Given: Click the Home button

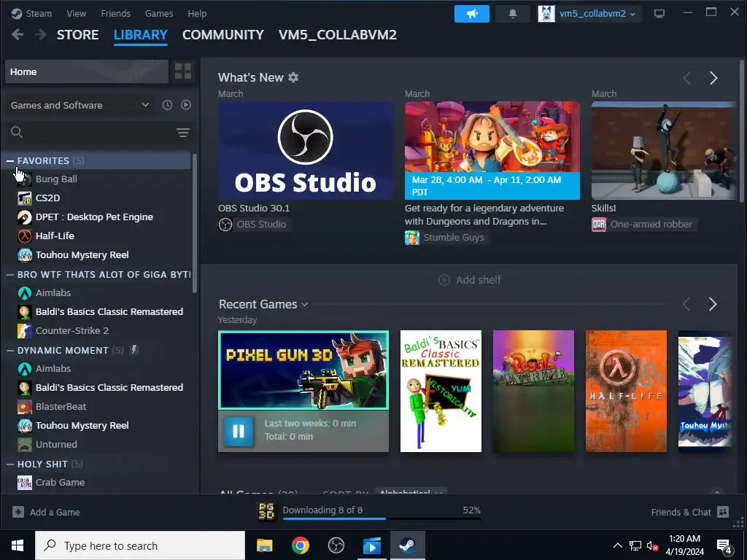Looking at the screenshot, I should tap(87, 71).
